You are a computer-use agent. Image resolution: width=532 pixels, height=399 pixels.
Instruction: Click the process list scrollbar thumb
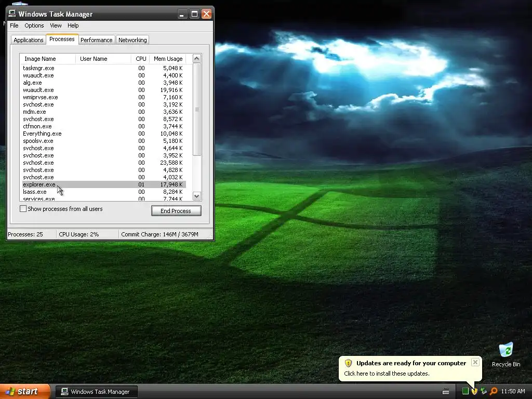196,109
